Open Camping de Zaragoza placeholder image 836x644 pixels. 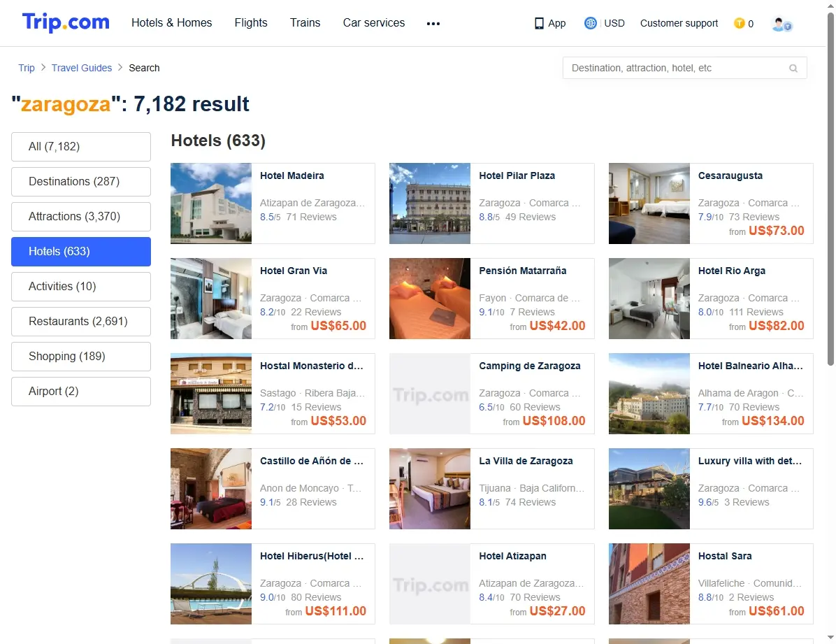[430, 394]
